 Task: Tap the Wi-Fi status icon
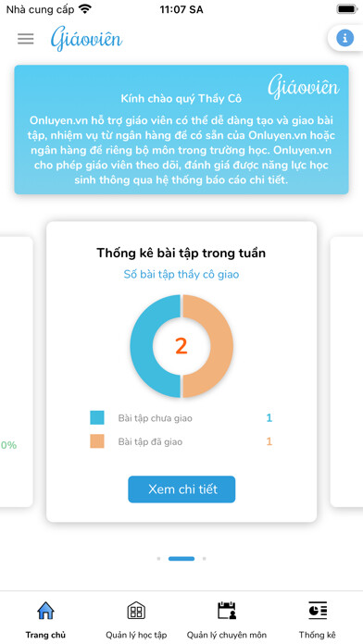[x=85, y=9]
